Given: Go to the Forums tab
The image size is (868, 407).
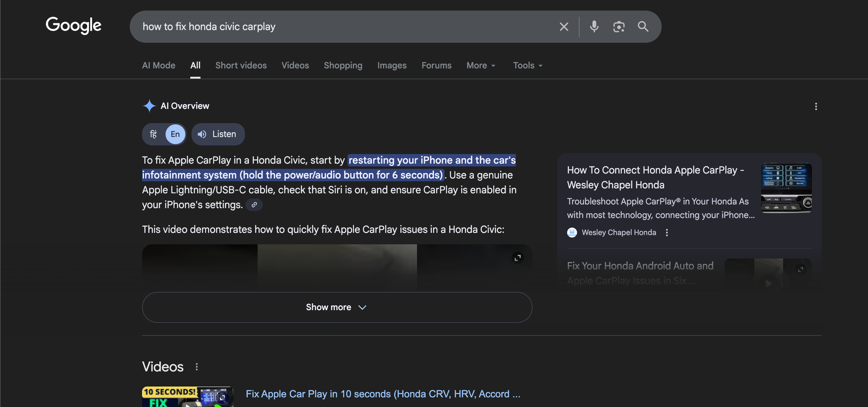Looking at the screenshot, I should tap(436, 66).
